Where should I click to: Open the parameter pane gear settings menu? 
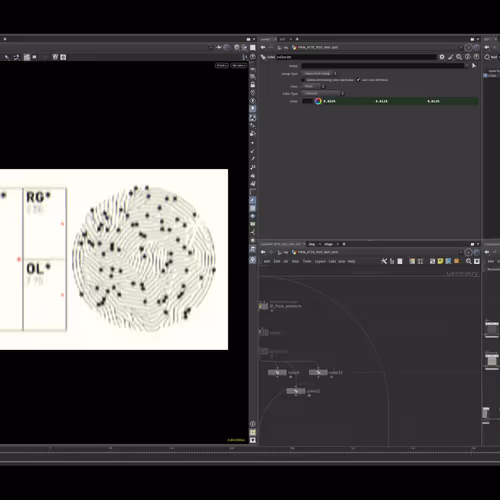(442, 57)
